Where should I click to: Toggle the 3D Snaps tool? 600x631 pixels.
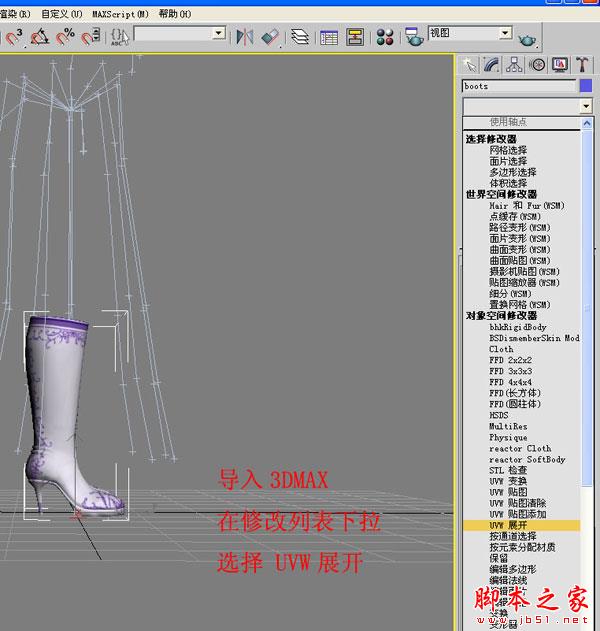(14, 37)
